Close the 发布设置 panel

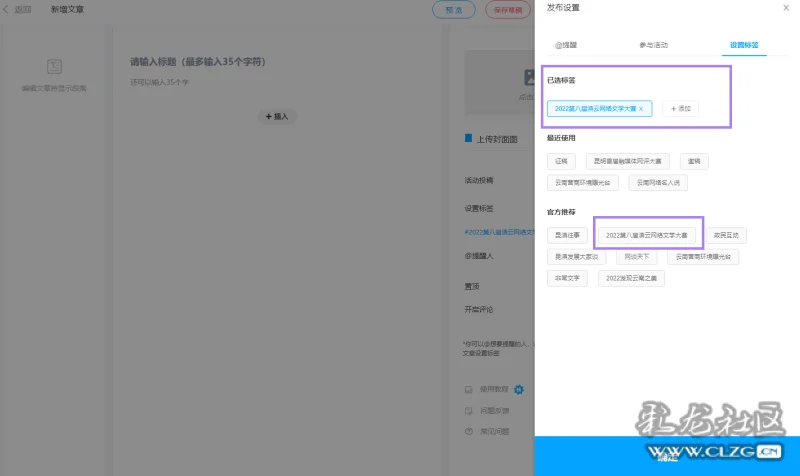(786, 8)
